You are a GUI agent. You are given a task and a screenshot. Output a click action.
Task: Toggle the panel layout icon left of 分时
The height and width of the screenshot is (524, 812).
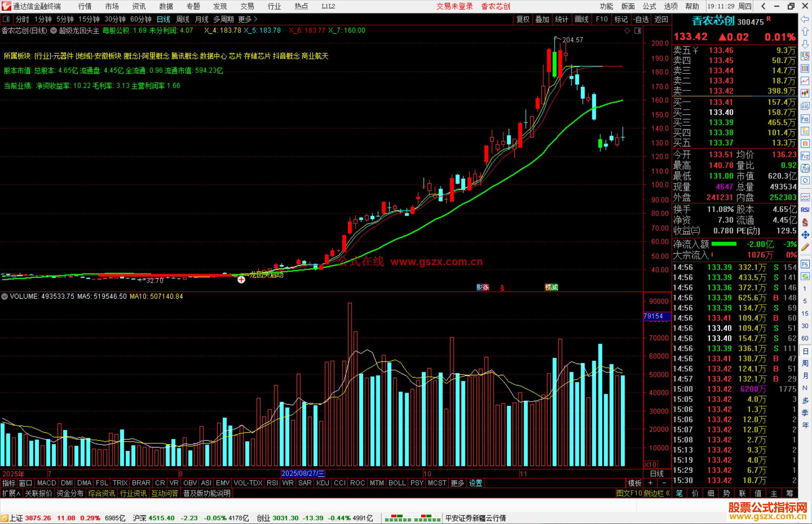pyautogui.click(x=6, y=19)
